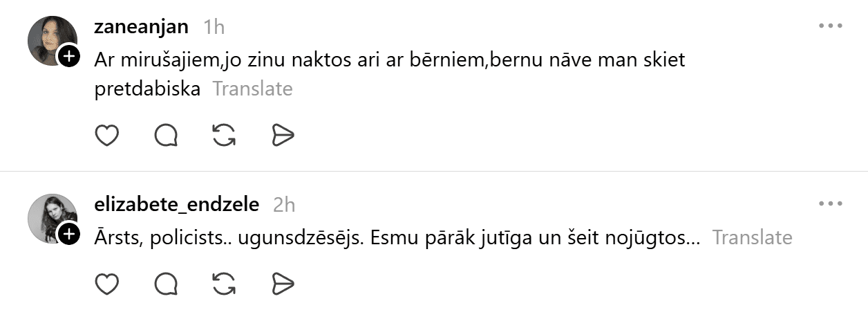Follow elizabete_endzele using plus badge

(68, 234)
